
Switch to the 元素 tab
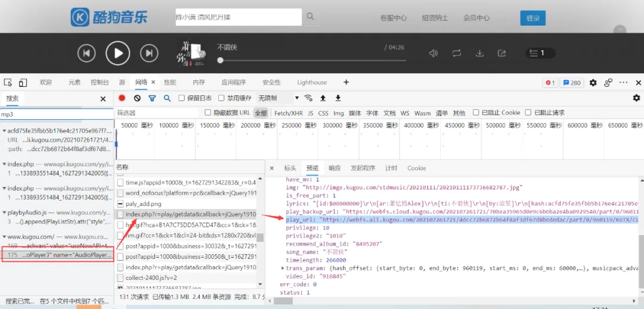click(x=75, y=82)
